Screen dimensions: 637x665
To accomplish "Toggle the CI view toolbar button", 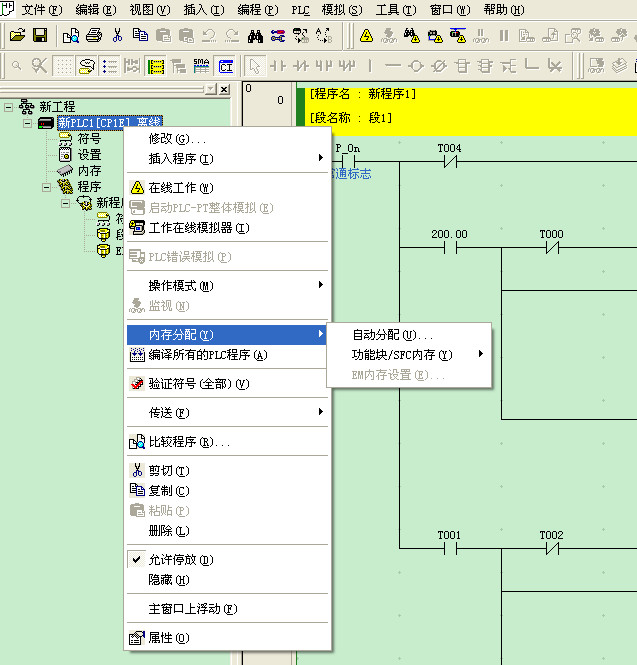I will (x=226, y=66).
